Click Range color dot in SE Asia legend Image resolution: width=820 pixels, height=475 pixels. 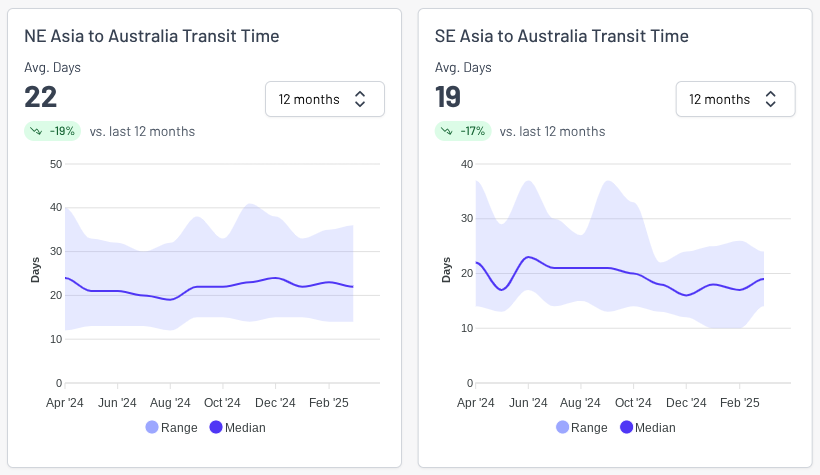click(x=562, y=427)
